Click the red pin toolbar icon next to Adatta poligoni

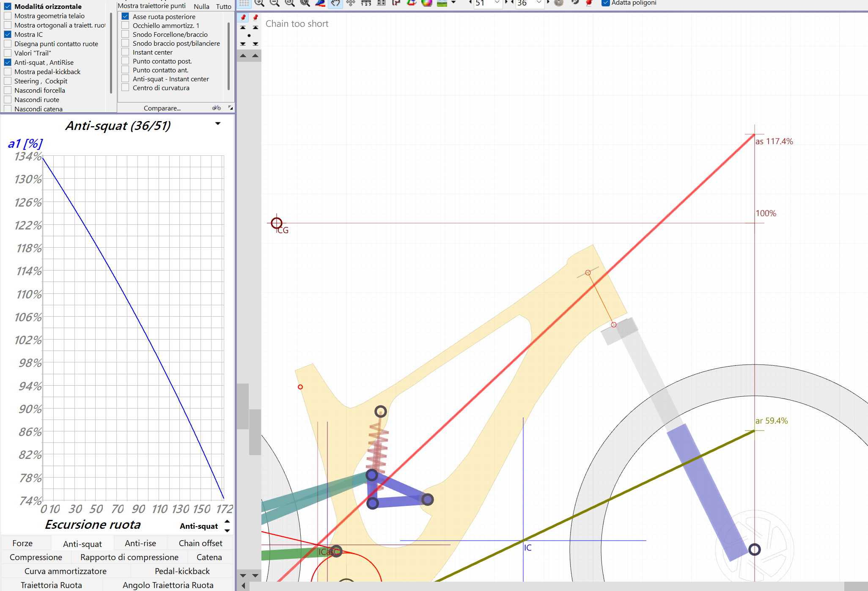tap(589, 3)
